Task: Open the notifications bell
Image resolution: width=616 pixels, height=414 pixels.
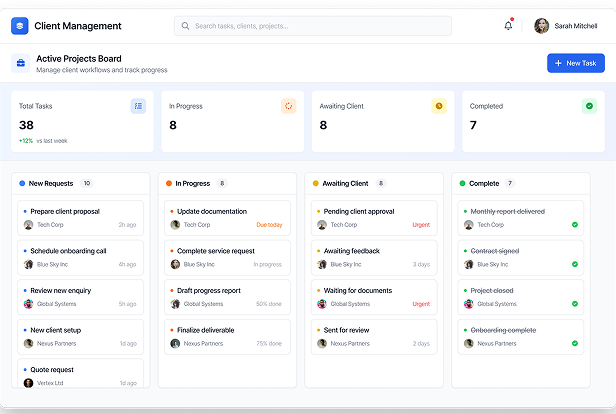Action: coord(508,26)
